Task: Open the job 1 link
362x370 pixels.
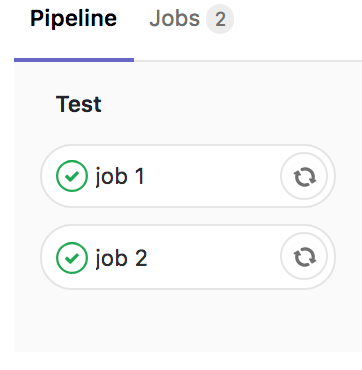Action: 120,176
